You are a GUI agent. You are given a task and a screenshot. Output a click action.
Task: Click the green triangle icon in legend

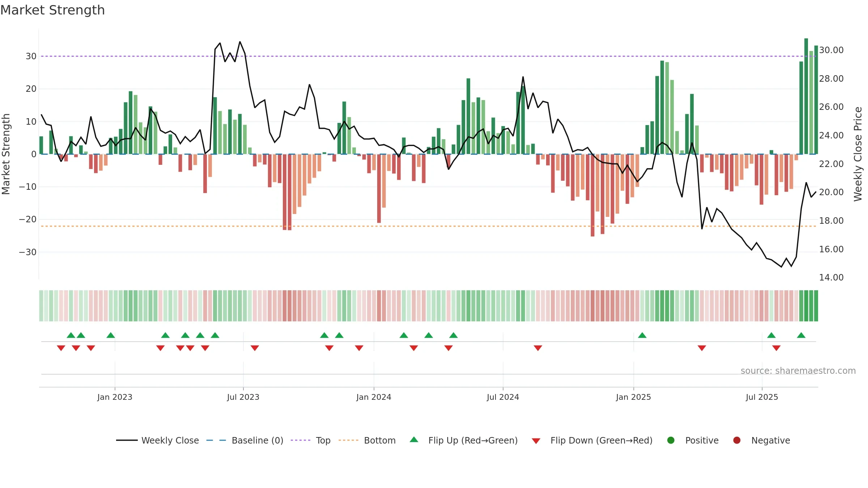tap(414, 440)
